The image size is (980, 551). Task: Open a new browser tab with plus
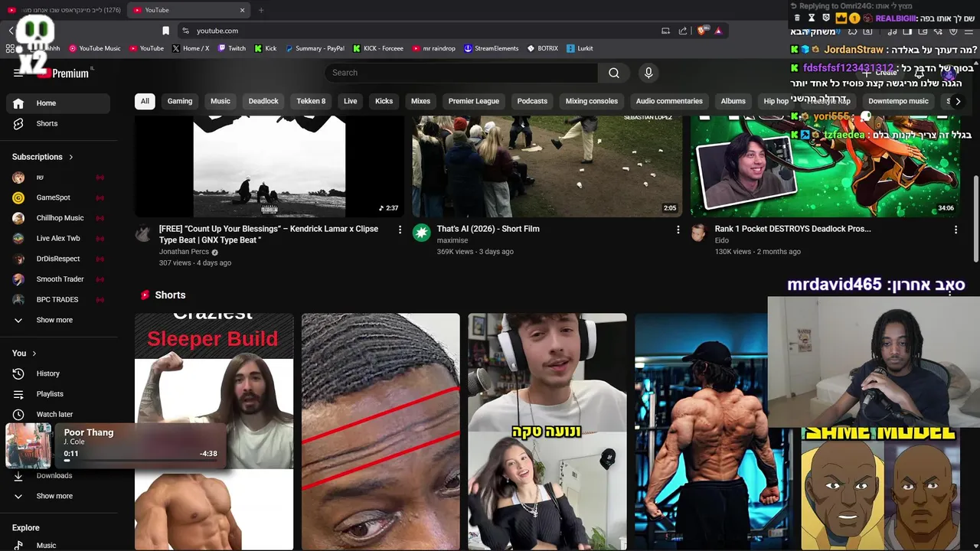[261, 10]
